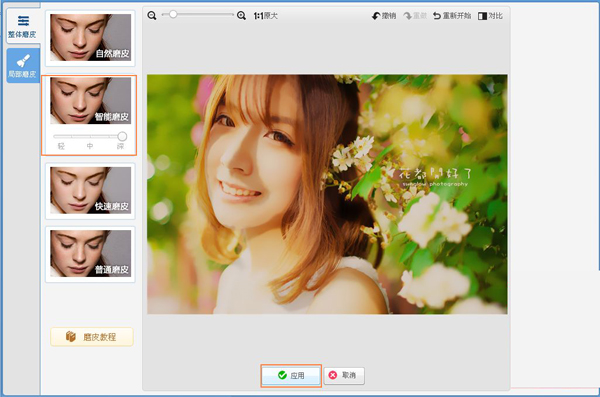The image size is (600, 397).
Task: Toggle the 对比 compare view
Action: point(490,16)
